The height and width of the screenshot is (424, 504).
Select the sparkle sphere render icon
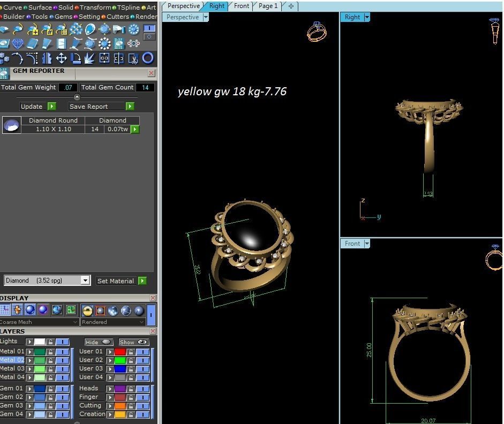point(113,311)
